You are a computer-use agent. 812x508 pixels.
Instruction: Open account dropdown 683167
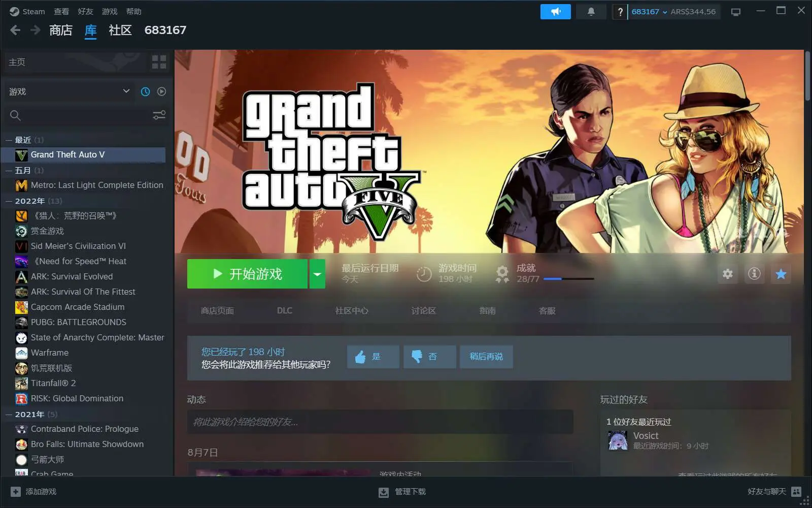[649, 12]
